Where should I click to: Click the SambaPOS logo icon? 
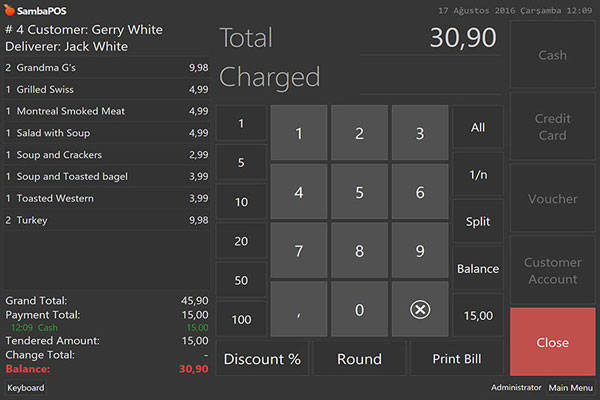point(9,9)
